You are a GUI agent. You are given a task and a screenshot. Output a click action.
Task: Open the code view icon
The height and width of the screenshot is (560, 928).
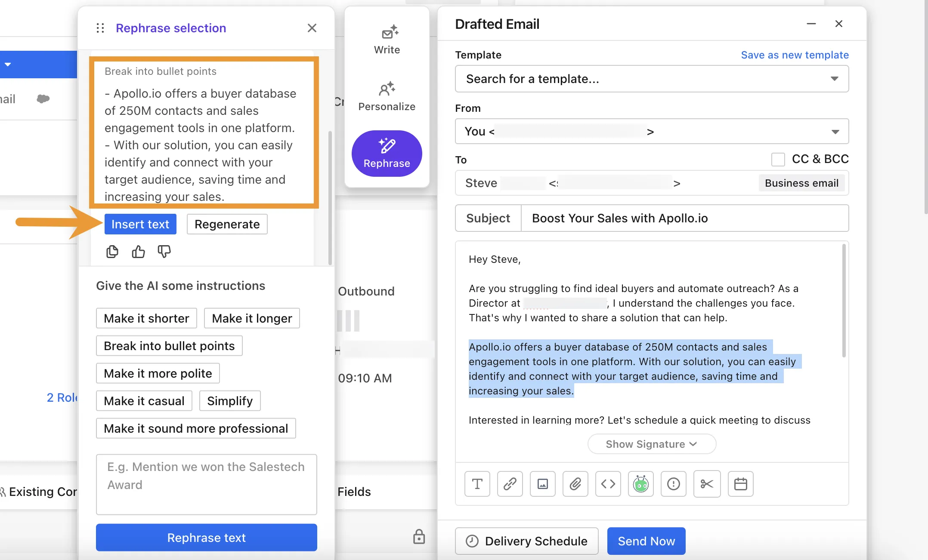[x=608, y=484]
